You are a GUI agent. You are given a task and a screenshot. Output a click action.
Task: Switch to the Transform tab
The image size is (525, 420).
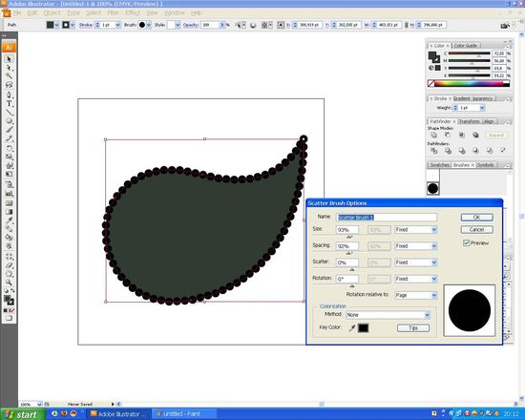point(470,121)
